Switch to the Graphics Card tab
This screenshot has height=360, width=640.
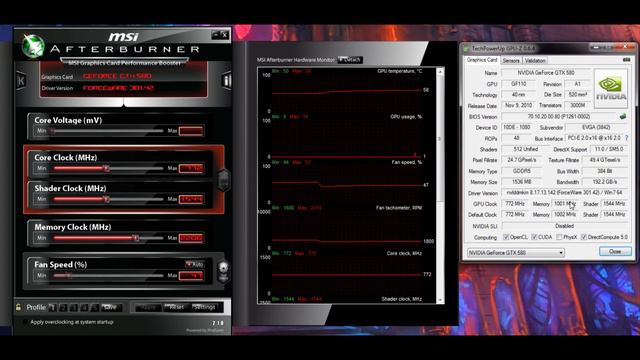coord(482,60)
